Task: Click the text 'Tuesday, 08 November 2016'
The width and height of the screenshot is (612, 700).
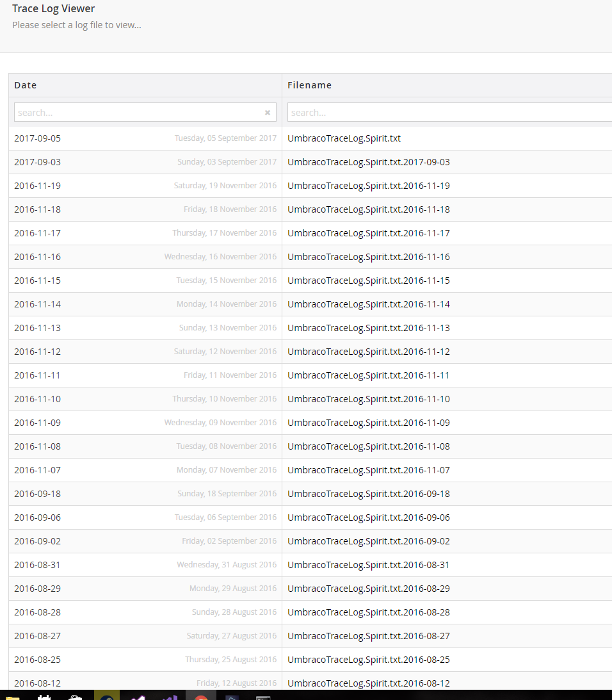Action: (227, 446)
